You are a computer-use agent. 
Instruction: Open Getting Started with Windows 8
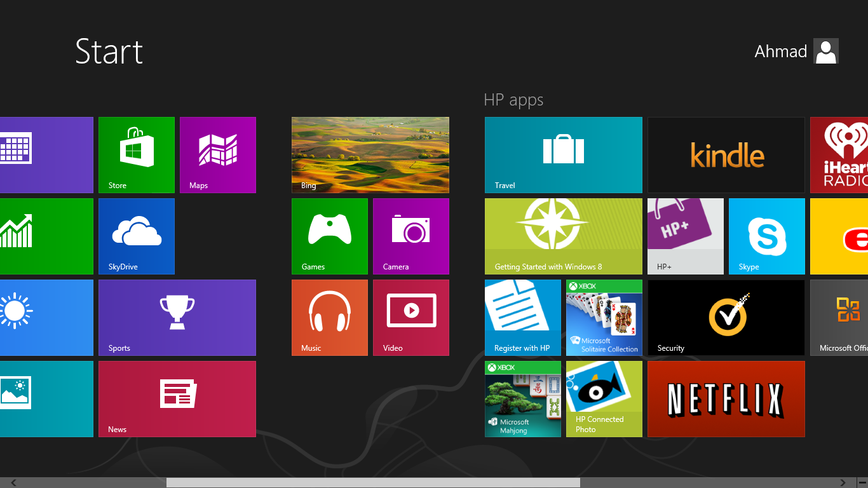tap(563, 236)
